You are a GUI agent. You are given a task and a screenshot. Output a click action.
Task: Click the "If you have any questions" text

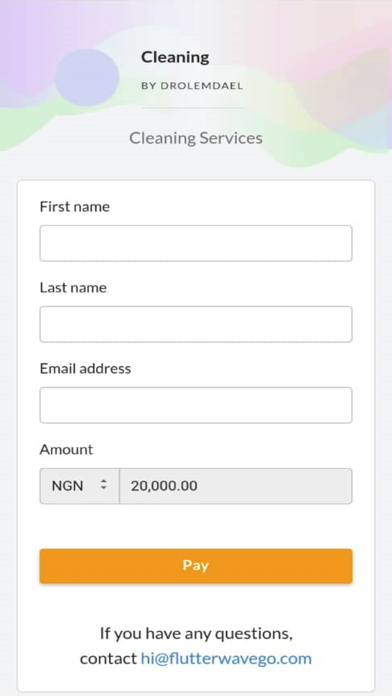pyautogui.click(x=196, y=633)
